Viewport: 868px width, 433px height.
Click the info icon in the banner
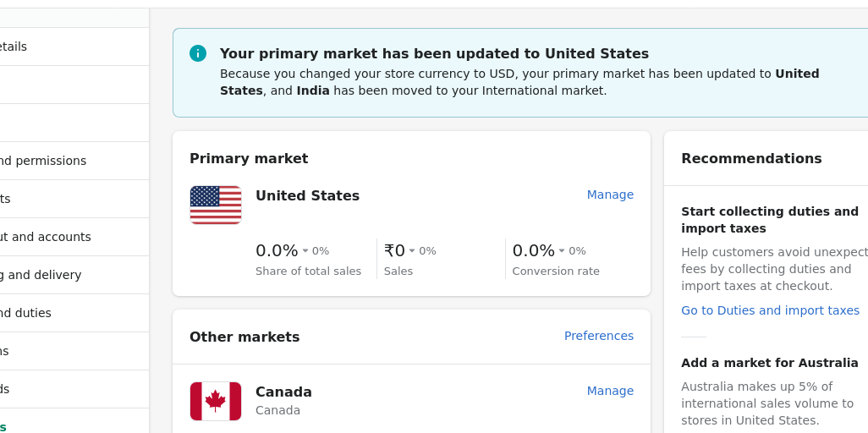point(198,53)
